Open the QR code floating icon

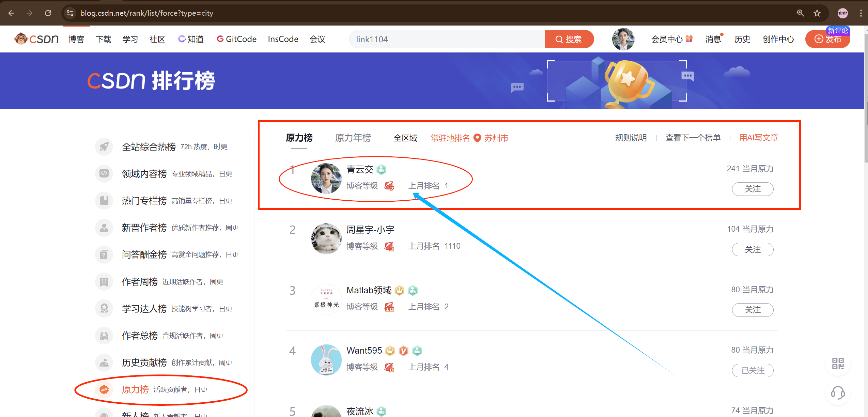point(838,364)
